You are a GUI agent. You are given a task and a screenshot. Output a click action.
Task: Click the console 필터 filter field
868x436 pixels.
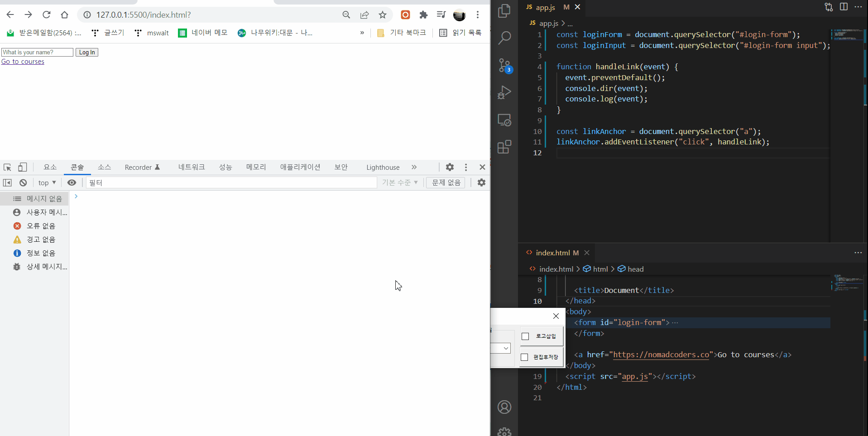(x=231, y=182)
